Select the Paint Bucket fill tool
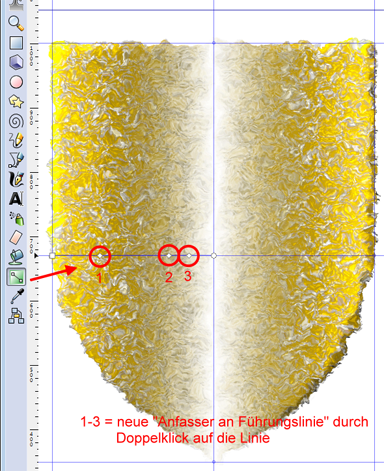 click(16, 257)
